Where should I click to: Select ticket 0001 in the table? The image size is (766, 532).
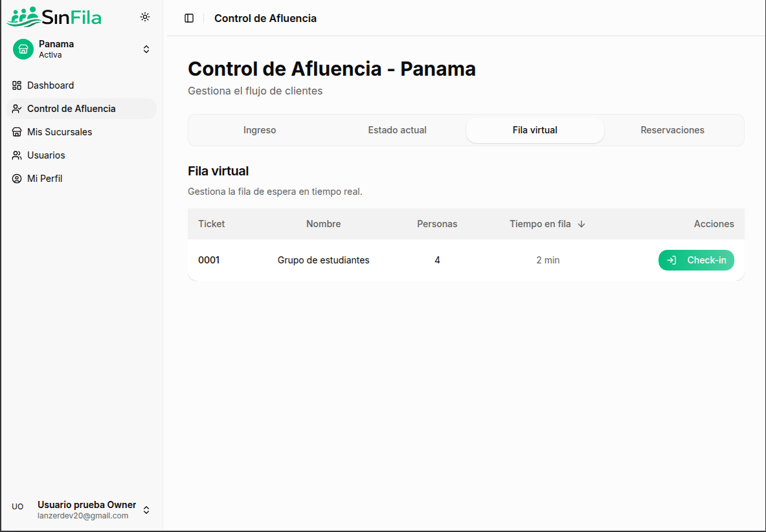tap(209, 260)
